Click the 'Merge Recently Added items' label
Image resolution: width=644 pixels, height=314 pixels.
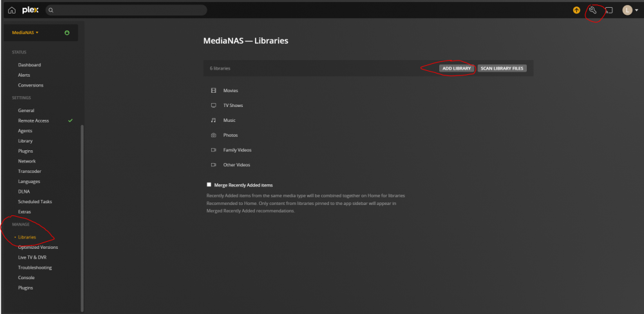(x=243, y=185)
